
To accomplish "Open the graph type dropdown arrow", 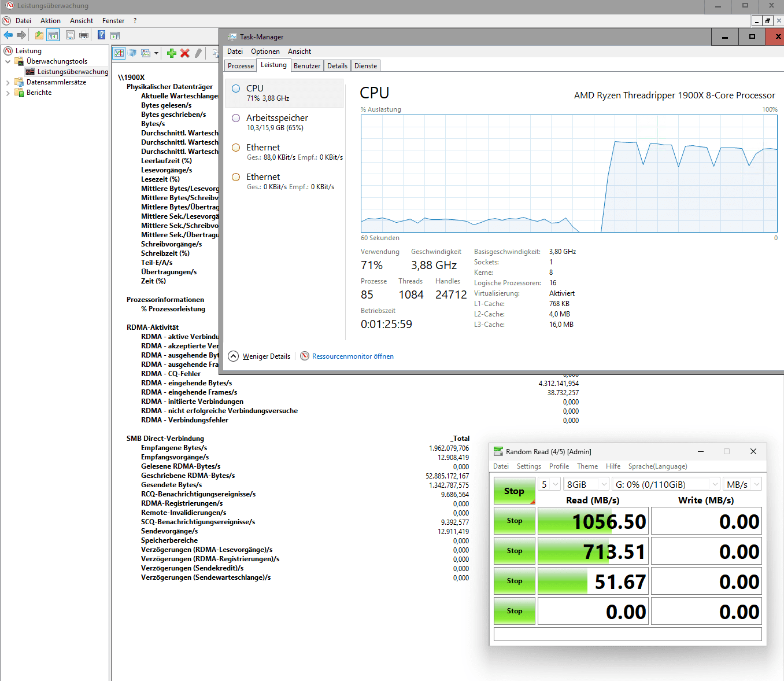I will (x=156, y=53).
